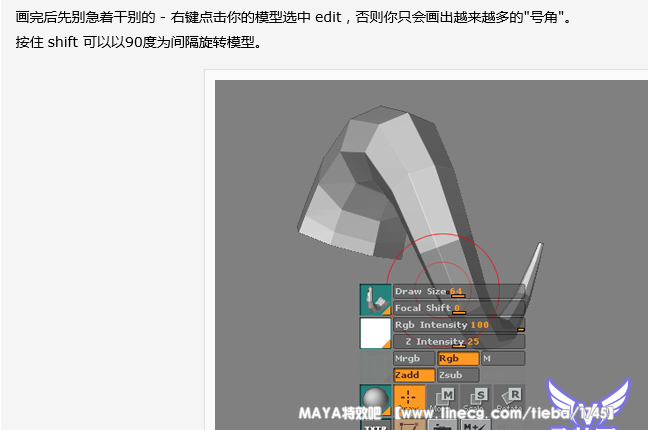The image size is (648, 430).
Task: Select the Scale mode icon
Action: point(477,396)
